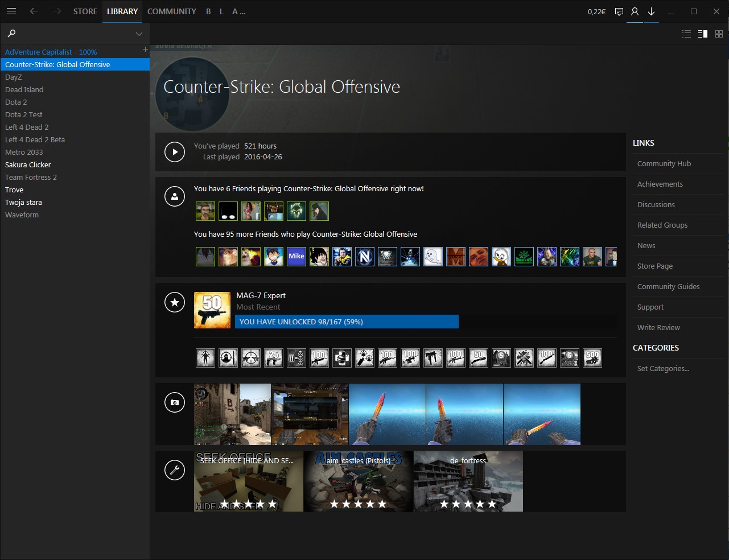Image resolution: width=729 pixels, height=560 pixels.
Task: Open the white ghost friend avatar
Action: tap(433, 257)
